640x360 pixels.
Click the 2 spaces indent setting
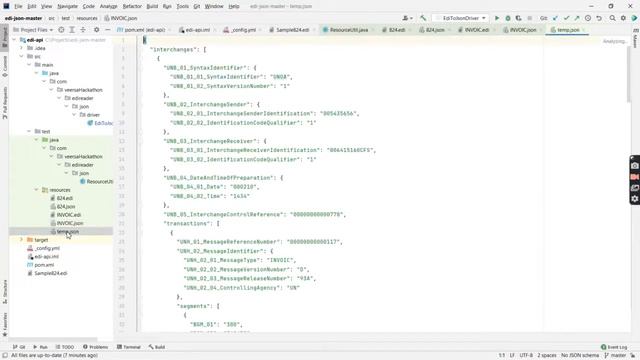[x=547, y=356]
